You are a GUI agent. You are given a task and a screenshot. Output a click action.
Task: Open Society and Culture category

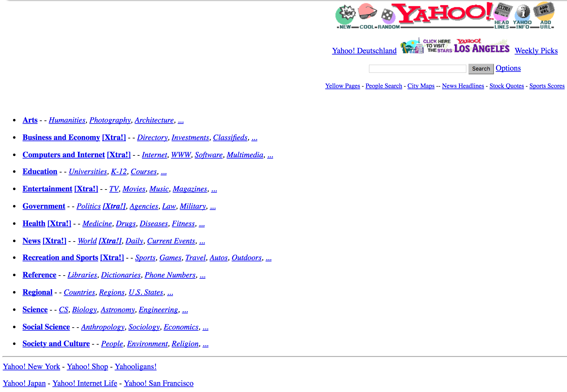tap(56, 344)
